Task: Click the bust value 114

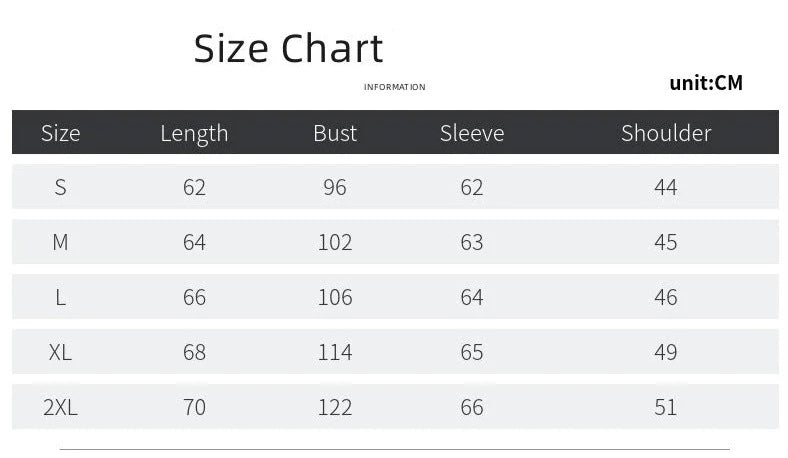Action: (335, 352)
